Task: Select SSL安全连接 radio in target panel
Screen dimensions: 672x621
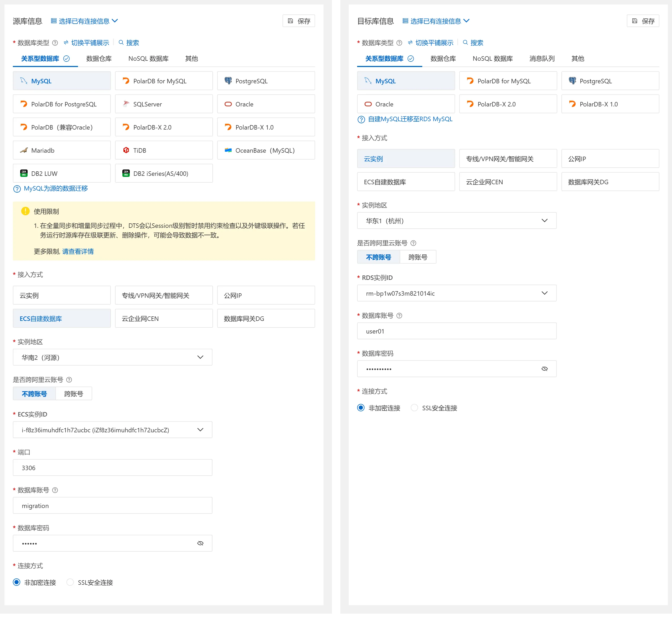Action: 414,408
